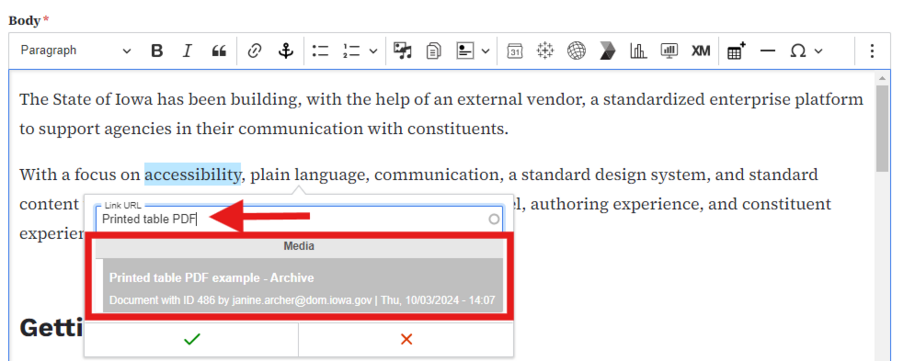The width and height of the screenshot is (915, 361).
Task: Click the globe icon in toolbar
Action: click(576, 51)
